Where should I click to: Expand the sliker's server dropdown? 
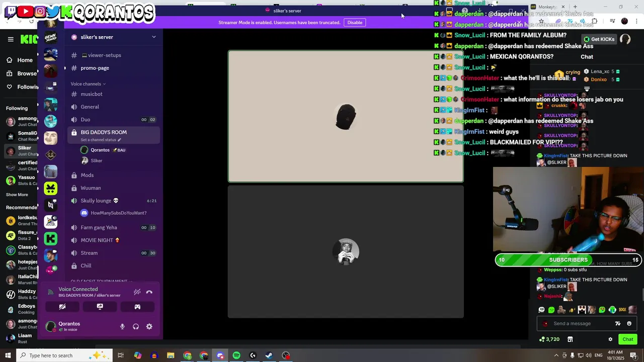click(154, 37)
